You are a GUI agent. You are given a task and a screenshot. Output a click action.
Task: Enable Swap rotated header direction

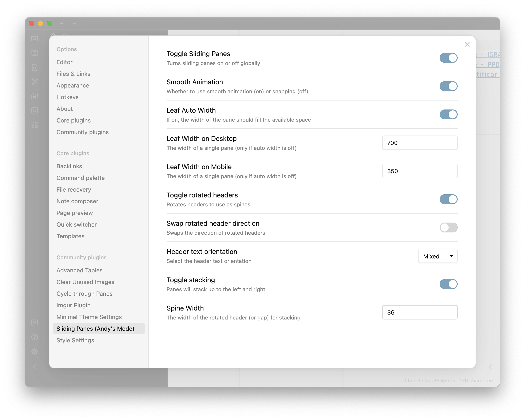[448, 227]
